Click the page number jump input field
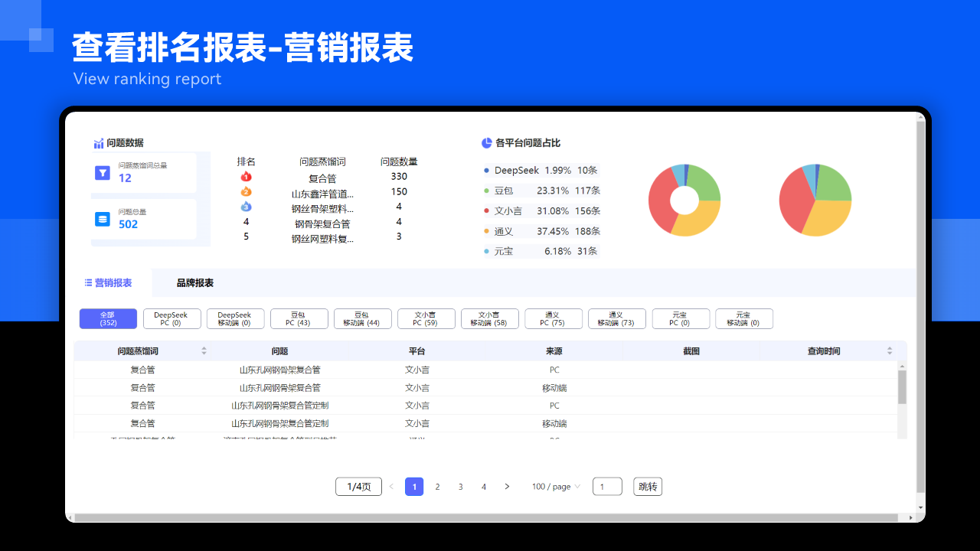 coord(607,487)
